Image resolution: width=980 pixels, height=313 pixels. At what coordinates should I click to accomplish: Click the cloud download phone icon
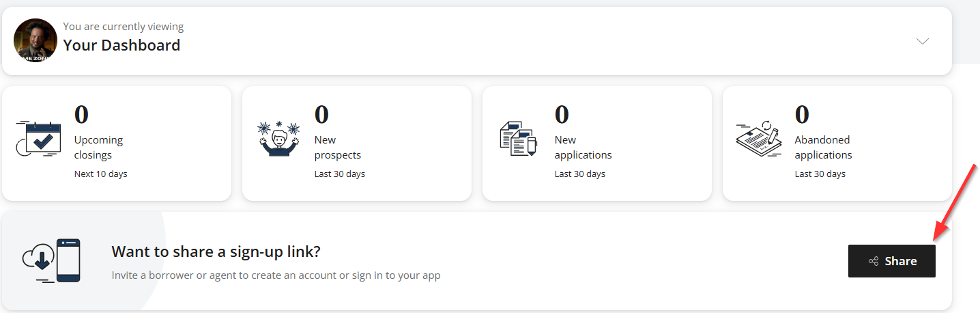(x=51, y=260)
